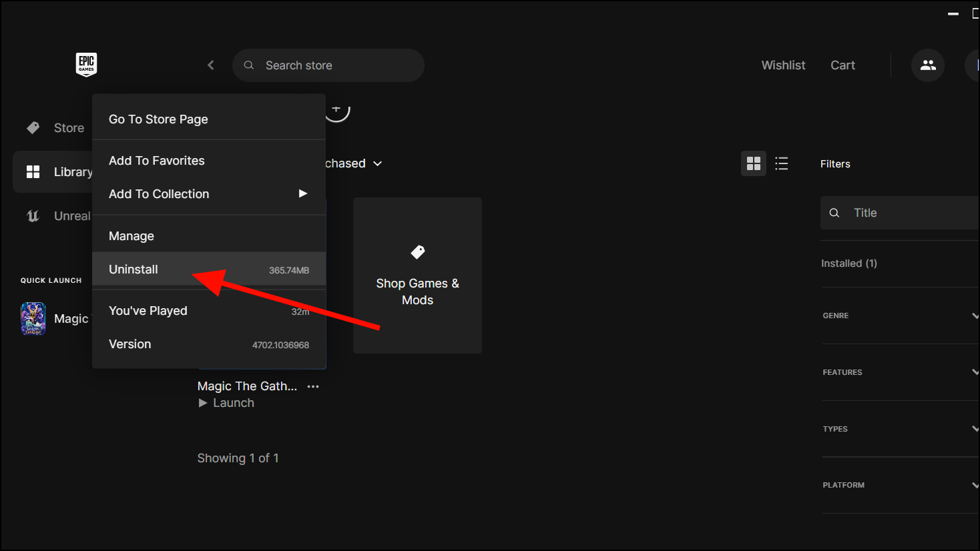
Task: Click Library label in the sidebar
Action: [x=73, y=172]
